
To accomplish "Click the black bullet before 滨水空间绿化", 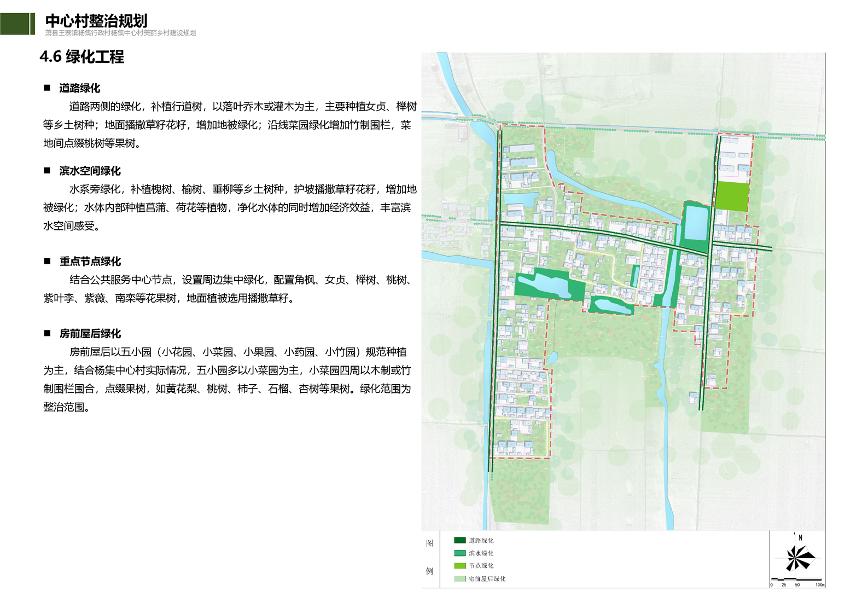I will coord(47,171).
